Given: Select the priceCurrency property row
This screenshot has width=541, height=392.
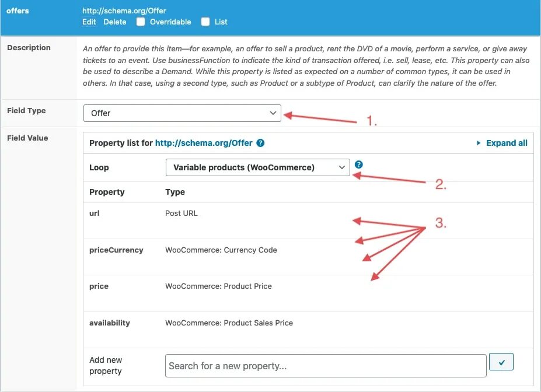Looking at the screenshot, I should 116,250.
